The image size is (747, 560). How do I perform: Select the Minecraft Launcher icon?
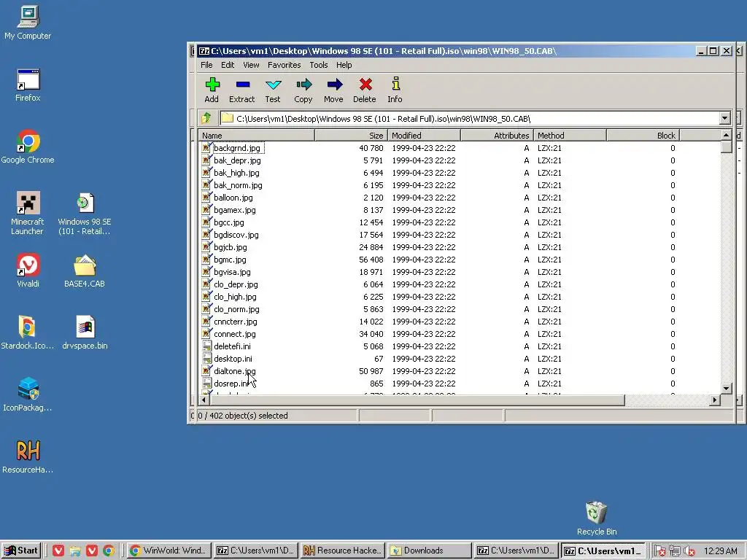[x=28, y=214]
